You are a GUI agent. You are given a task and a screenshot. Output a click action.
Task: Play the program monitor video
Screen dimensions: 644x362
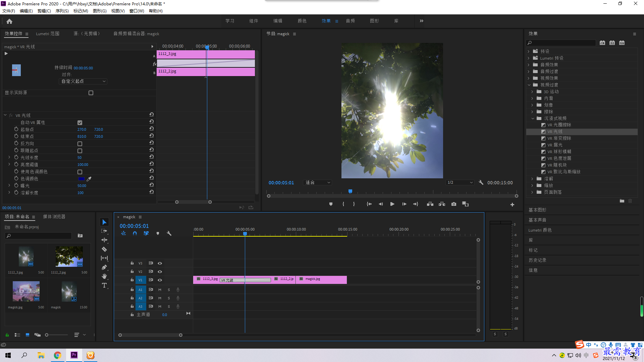392,204
